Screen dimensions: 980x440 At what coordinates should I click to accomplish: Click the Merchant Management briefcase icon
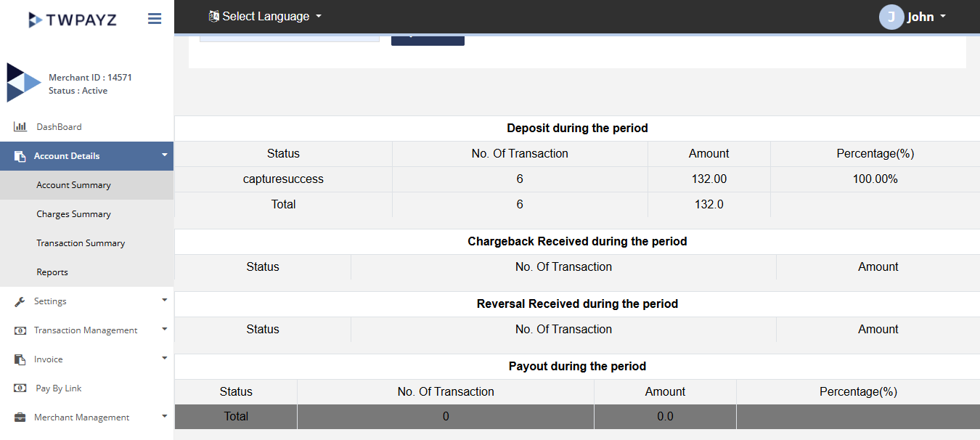pyautogui.click(x=20, y=417)
